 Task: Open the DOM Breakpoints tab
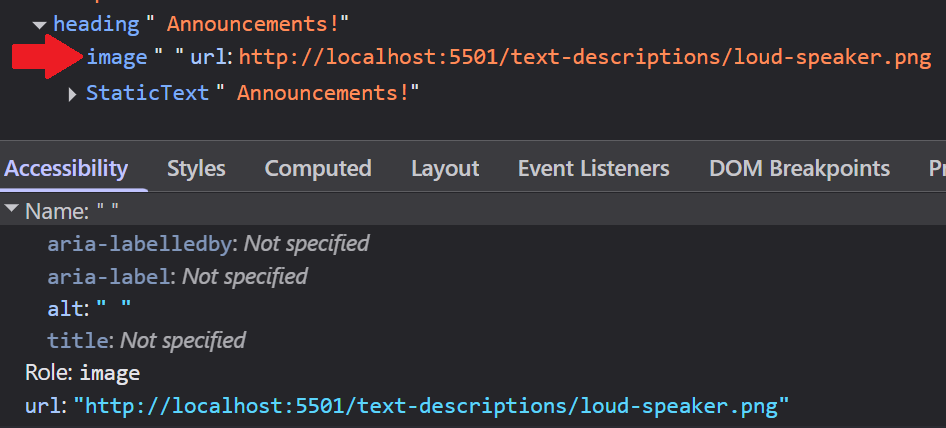tap(799, 168)
